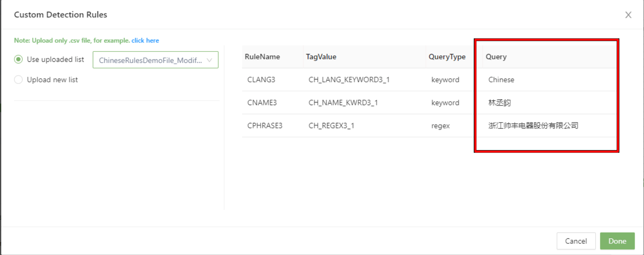The width and height of the screenshot is (644, 255).
Task: Click the RuleName column header
Action: coord(262,57)
